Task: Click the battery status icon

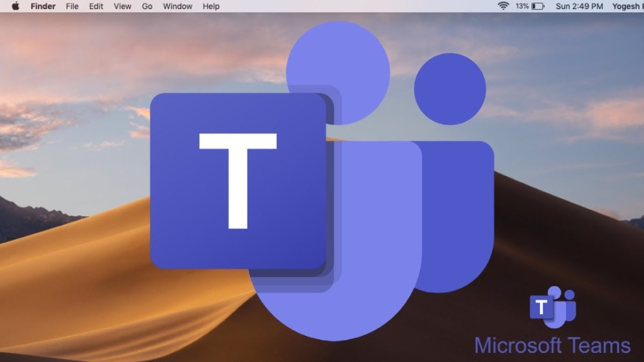Action: click(x=538, y=6)
